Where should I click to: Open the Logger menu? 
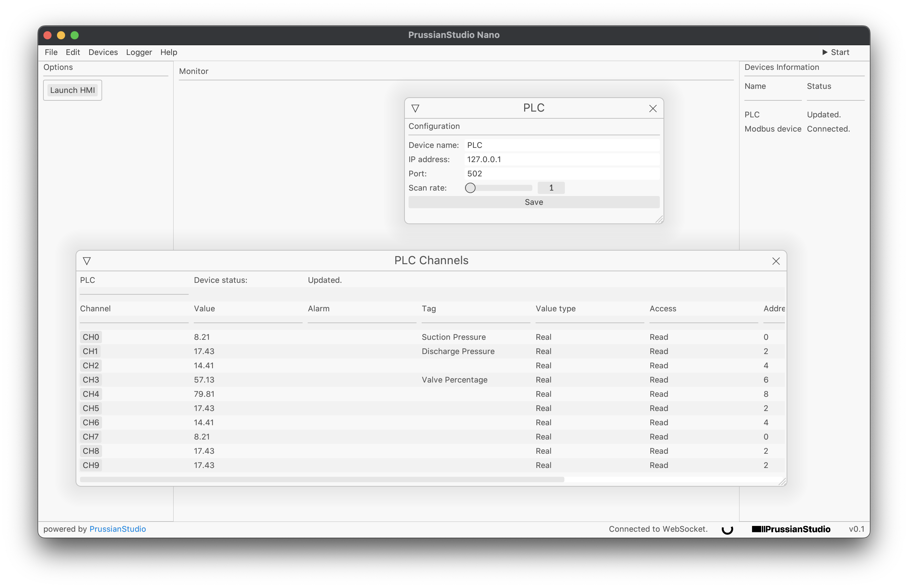(139, 52)
